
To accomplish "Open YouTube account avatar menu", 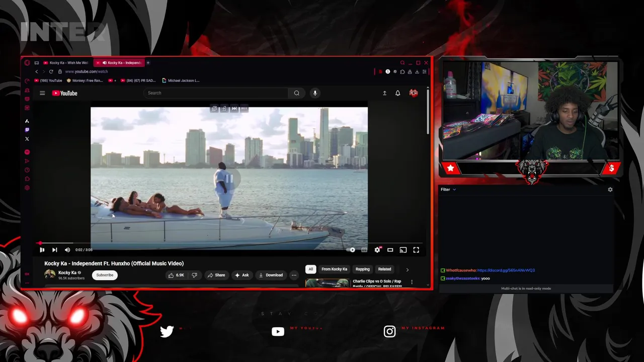I will (414, 93).
